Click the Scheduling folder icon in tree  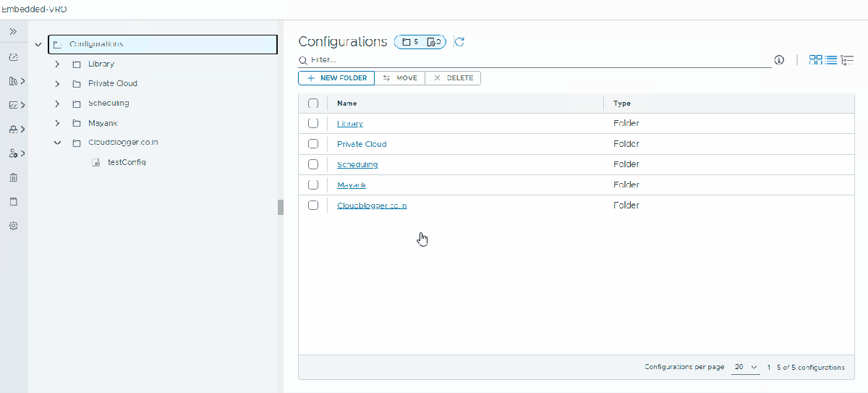click(x=77, y=103)
